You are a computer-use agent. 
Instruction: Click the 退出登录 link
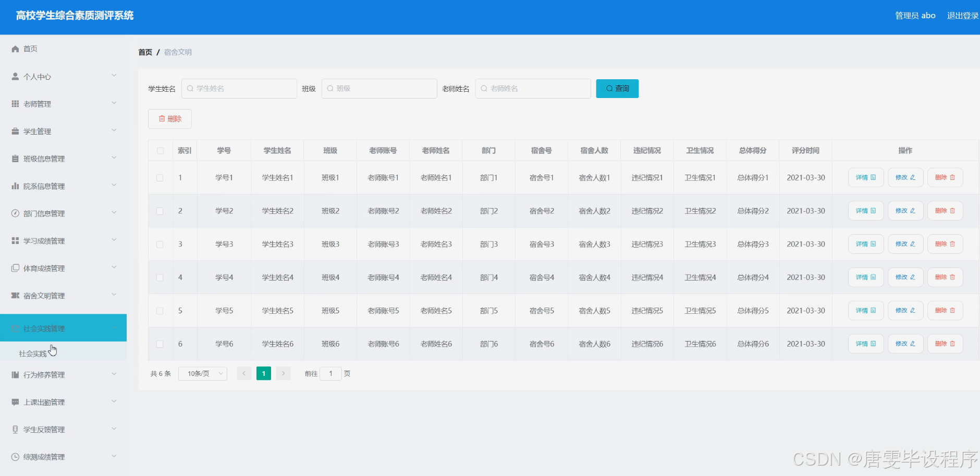(963, 16)
